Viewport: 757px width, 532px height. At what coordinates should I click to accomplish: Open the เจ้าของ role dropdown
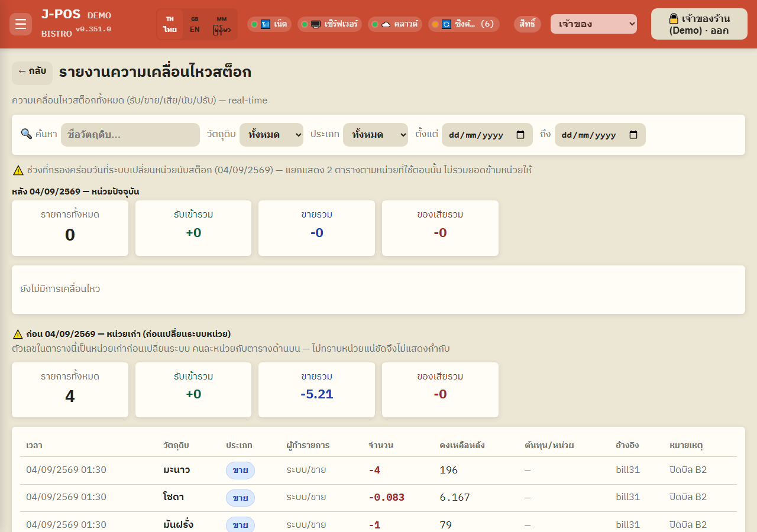pos(594,24)
